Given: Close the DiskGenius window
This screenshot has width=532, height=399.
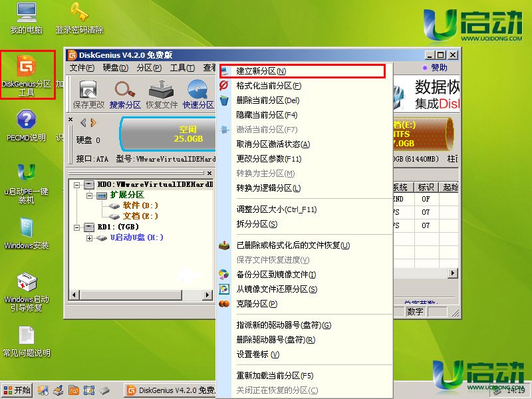Looking at the screenshot, I should (x=453, y=55).
